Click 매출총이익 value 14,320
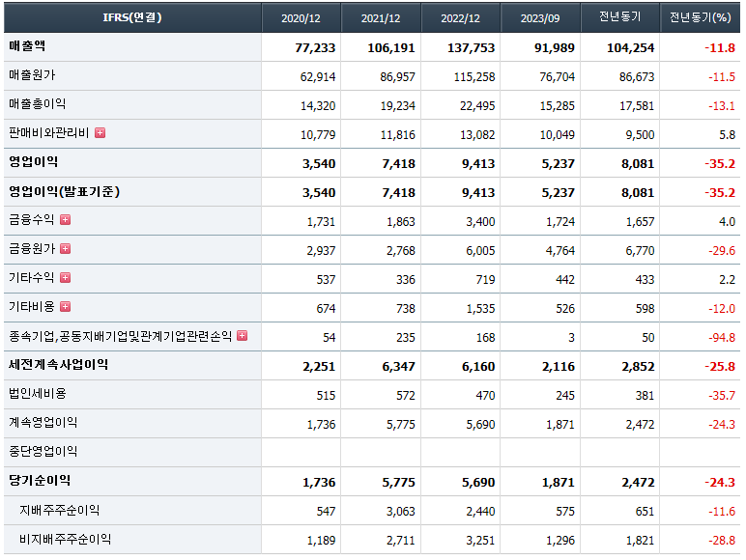The image size is (746, 560). click(318, 106)
